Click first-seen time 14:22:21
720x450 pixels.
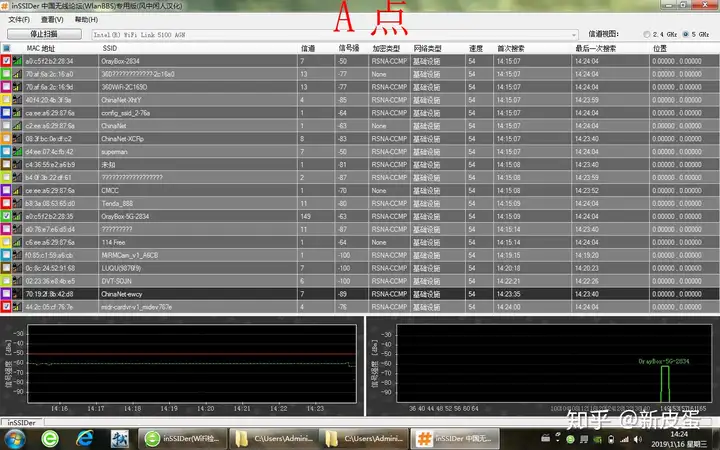[508, 281]
